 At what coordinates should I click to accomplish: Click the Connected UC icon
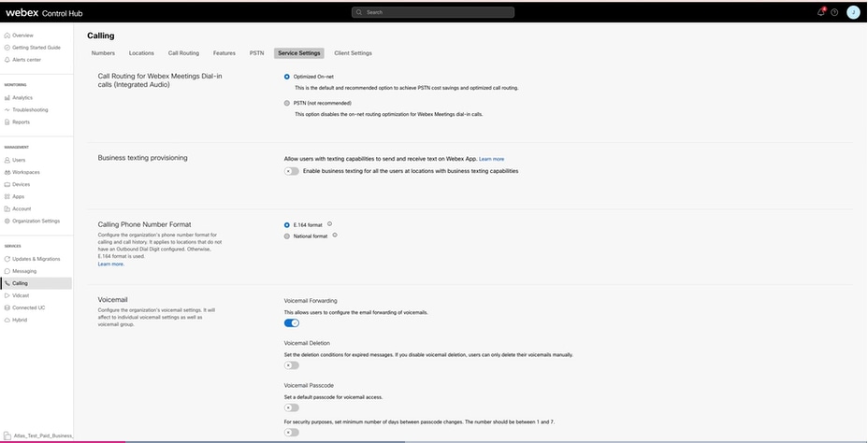pyautogui.click(x=7, y=307)
